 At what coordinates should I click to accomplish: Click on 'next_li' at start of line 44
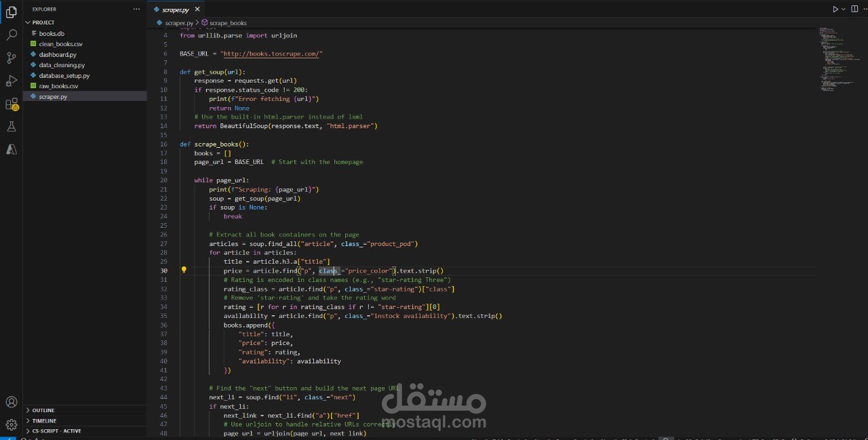[x=222, y=397]
